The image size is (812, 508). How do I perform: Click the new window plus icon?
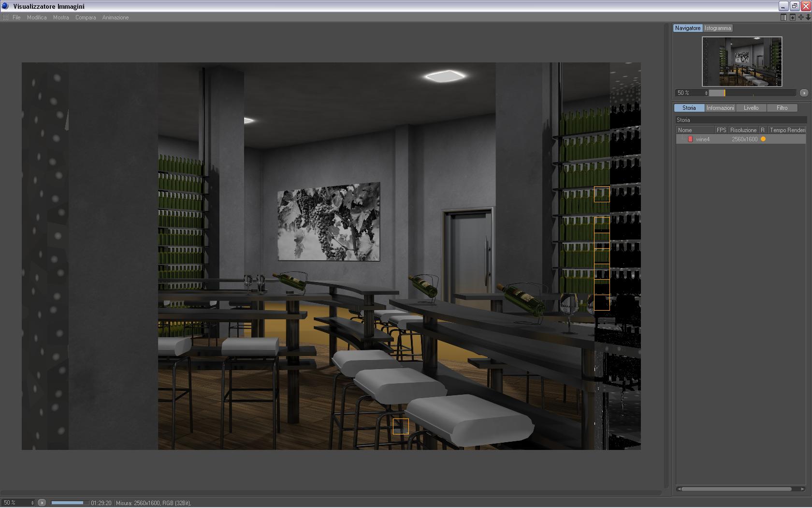(793, 17)
